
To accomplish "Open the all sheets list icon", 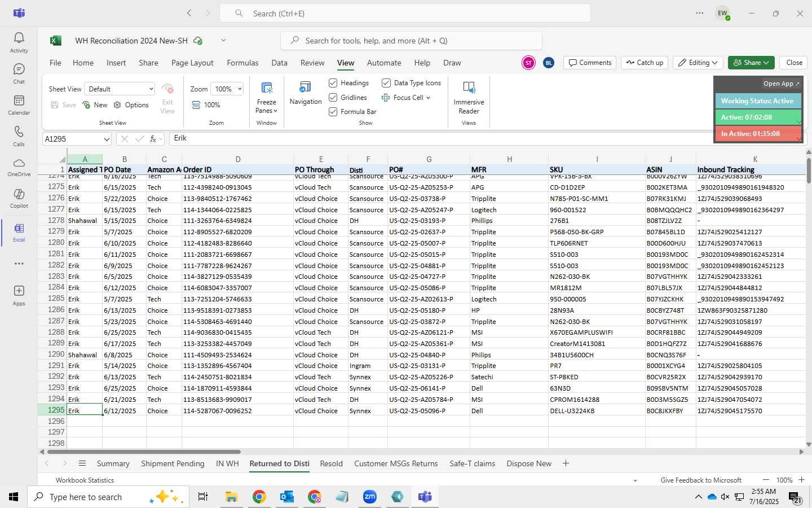I will pos(82,463).
